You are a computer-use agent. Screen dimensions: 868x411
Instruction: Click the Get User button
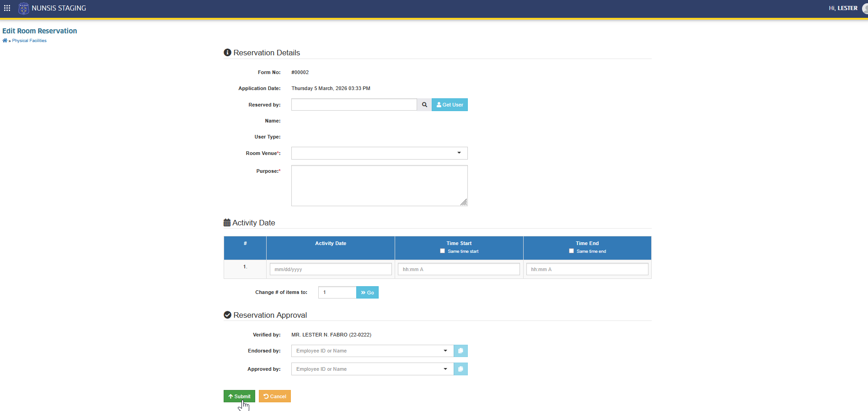(x=450, y=105)
